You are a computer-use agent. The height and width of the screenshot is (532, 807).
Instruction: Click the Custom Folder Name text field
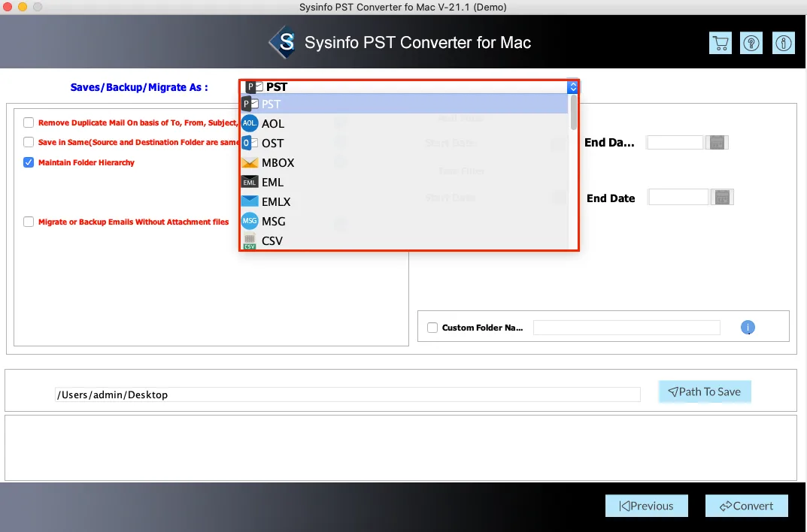coord(626,328)
